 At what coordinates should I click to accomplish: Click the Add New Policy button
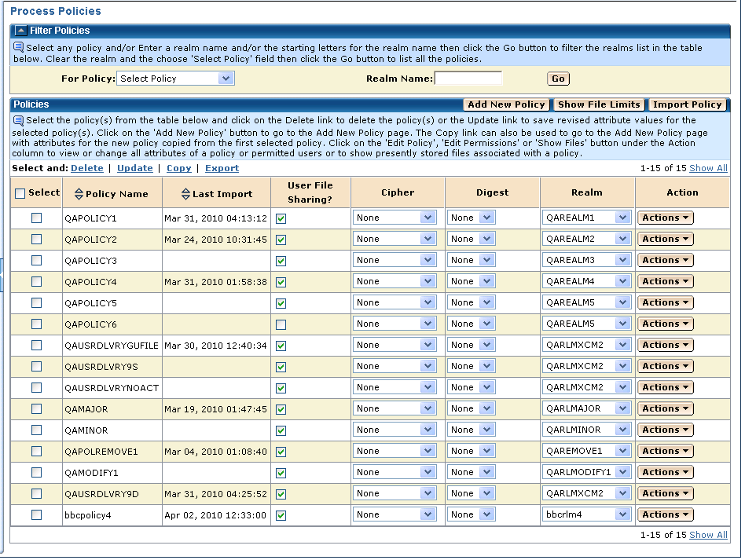(x=506, y=104)
